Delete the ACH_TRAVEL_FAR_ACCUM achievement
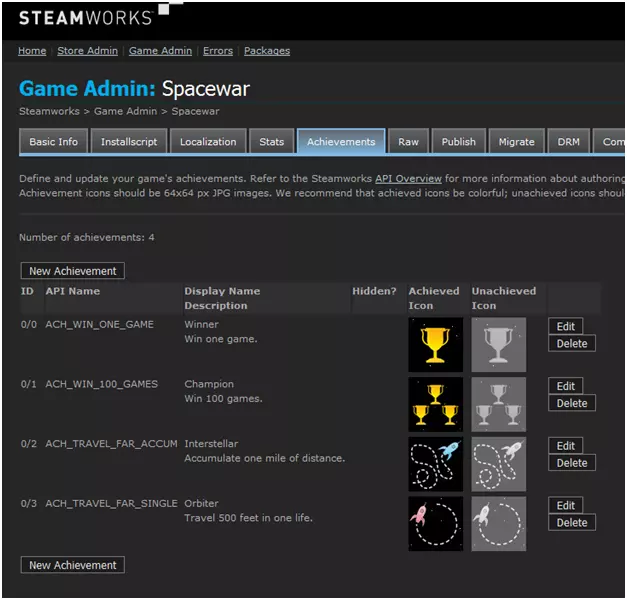The width and height of the screenshot is (627, 600). click(572, 462)
